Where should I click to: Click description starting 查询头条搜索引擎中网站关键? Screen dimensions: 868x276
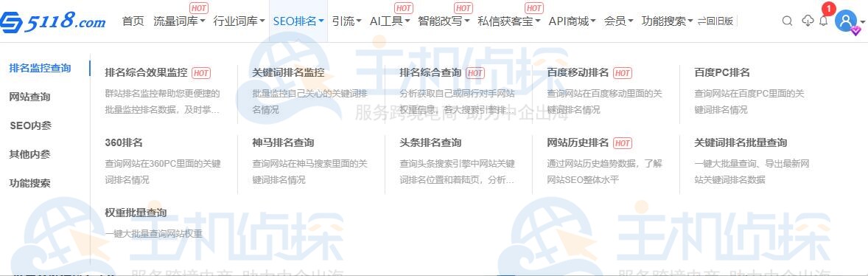pos(458,172)
